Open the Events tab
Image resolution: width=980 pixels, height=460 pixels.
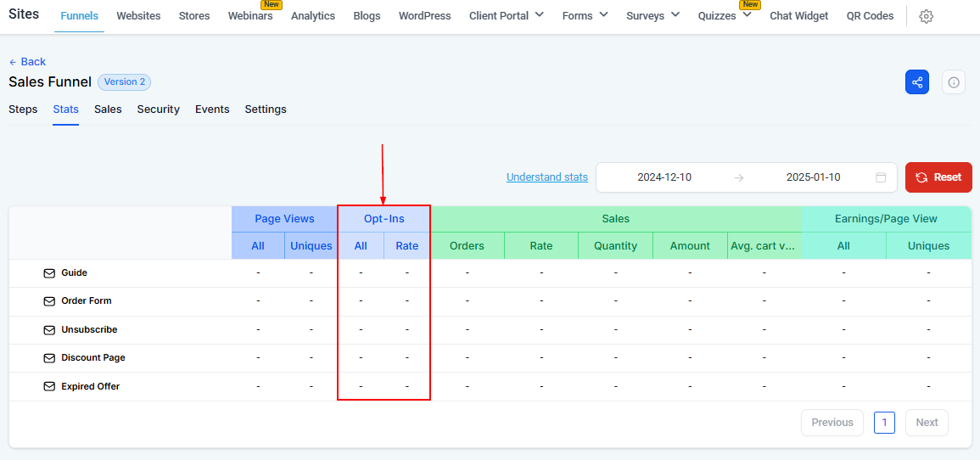[x=212, y=109]
